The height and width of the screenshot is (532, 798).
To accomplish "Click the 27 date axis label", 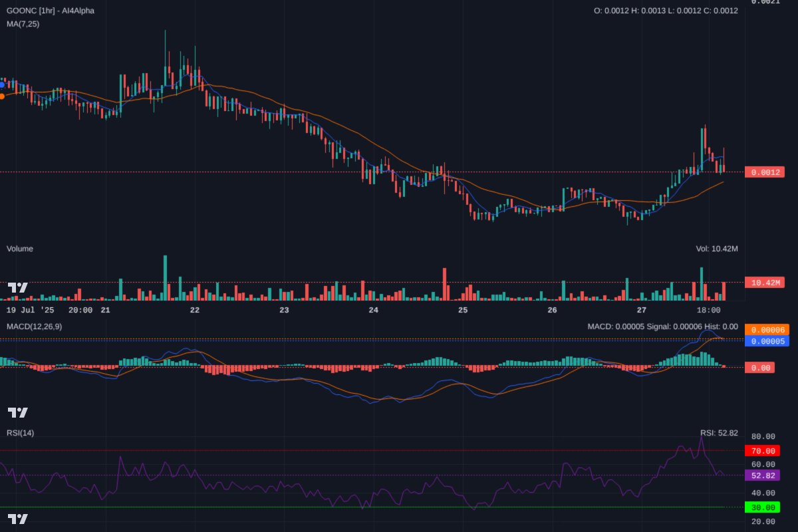I will pos(642,310).
